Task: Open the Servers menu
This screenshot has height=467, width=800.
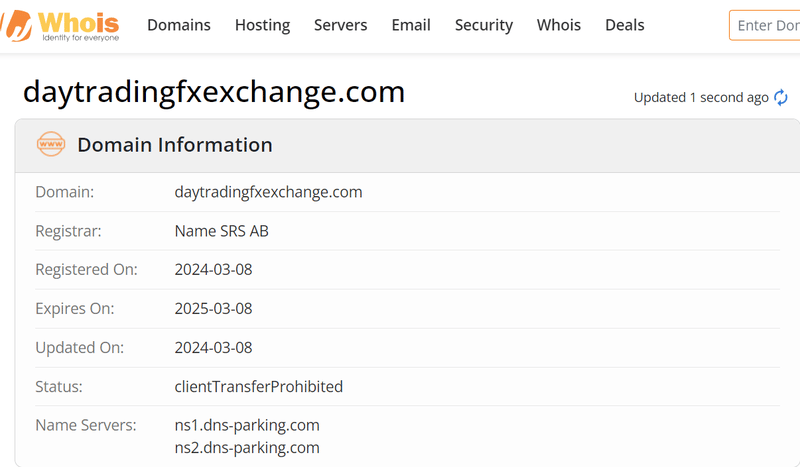Action: pyautogui.click(x=340, y=25)
